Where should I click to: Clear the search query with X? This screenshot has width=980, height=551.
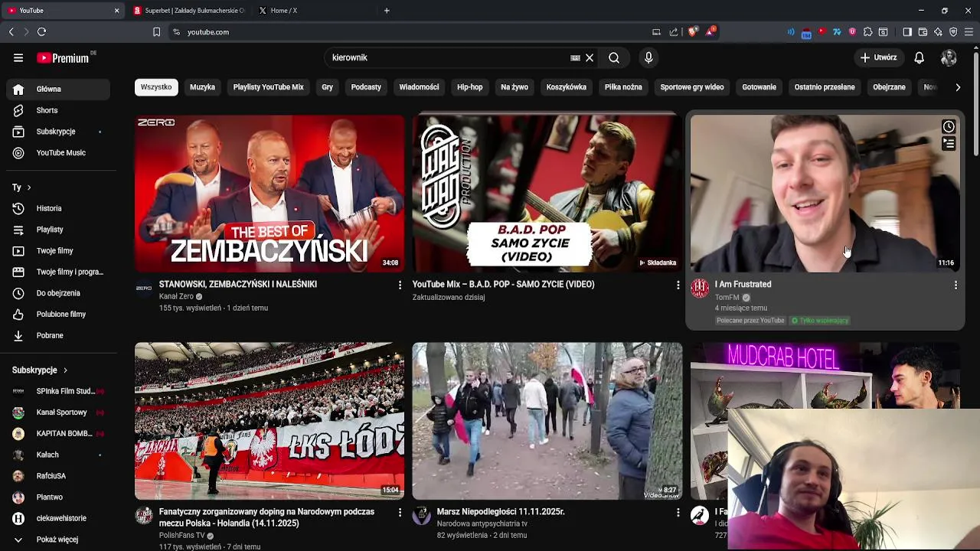[x=590, y=57]
